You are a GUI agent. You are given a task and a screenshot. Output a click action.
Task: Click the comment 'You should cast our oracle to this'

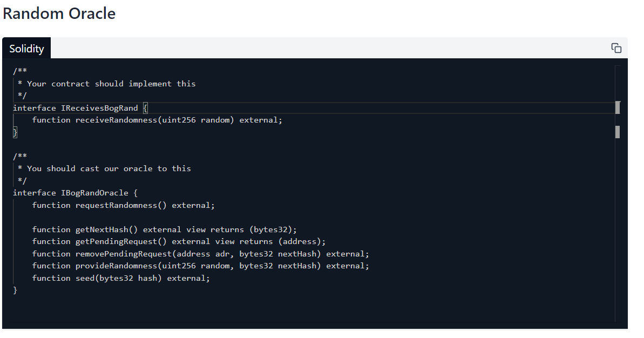click(x=109, y=168)
